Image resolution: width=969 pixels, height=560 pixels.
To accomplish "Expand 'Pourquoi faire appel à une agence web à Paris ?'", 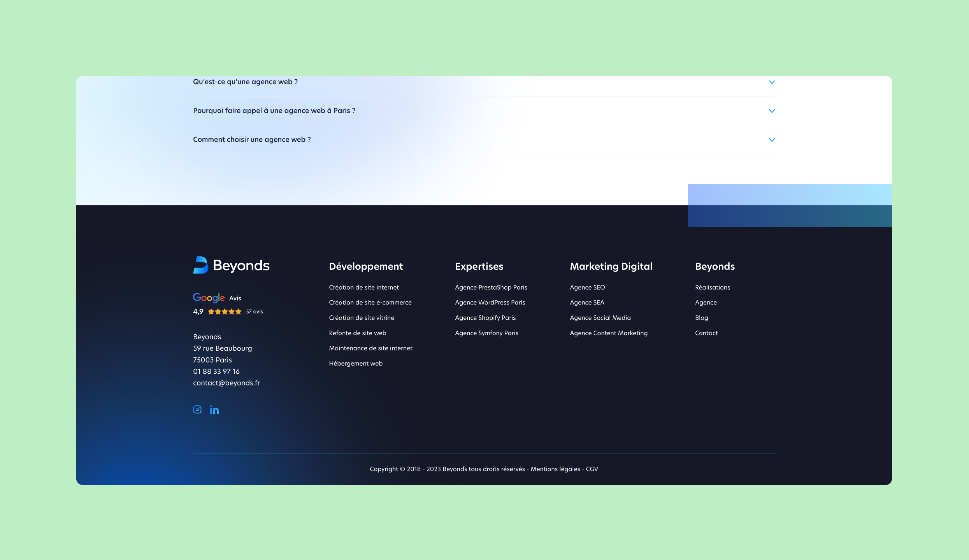I will 274,110.
